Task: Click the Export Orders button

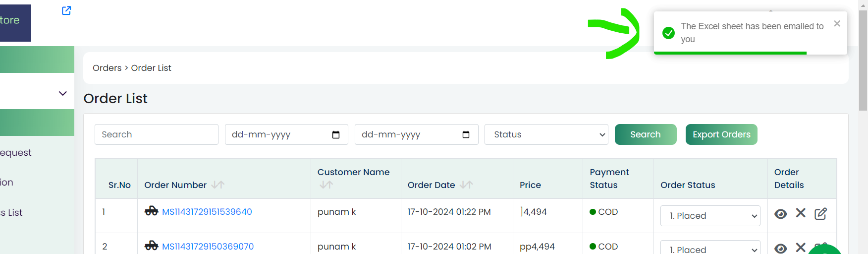Action: tap(721, 134)
